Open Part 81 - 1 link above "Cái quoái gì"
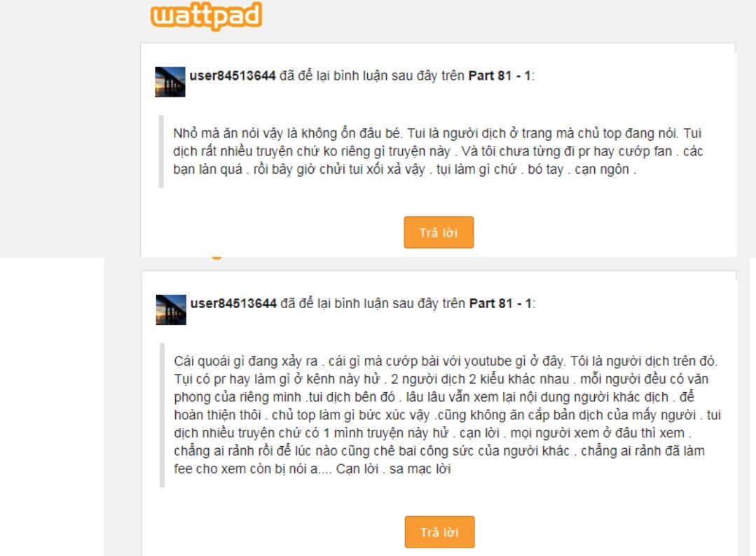The image size is (756, 556). point(500,303)
